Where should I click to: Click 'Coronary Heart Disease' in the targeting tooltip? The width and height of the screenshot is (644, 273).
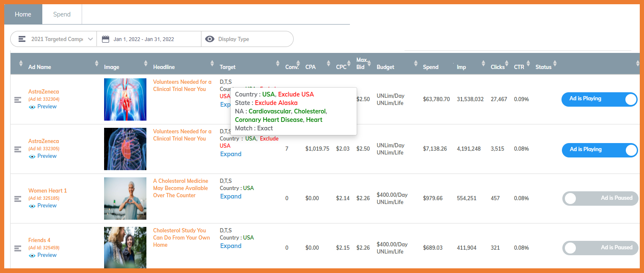269,120
